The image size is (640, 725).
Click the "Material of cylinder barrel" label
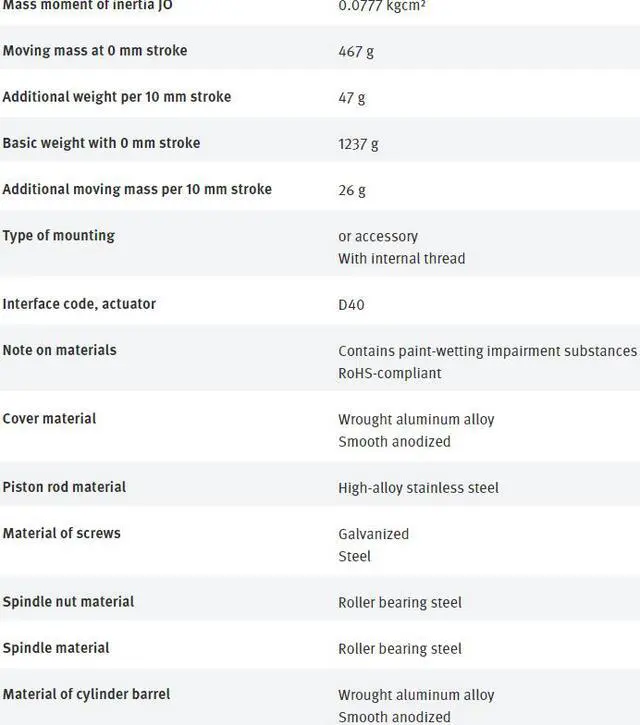coord(86,694)
